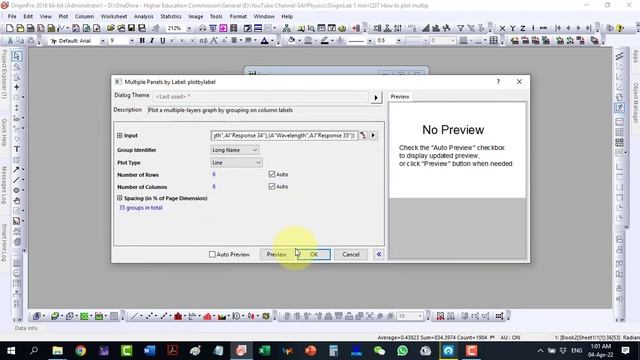Click the Print icon in toolbar
640x360 pixels.
click(202, 28)
